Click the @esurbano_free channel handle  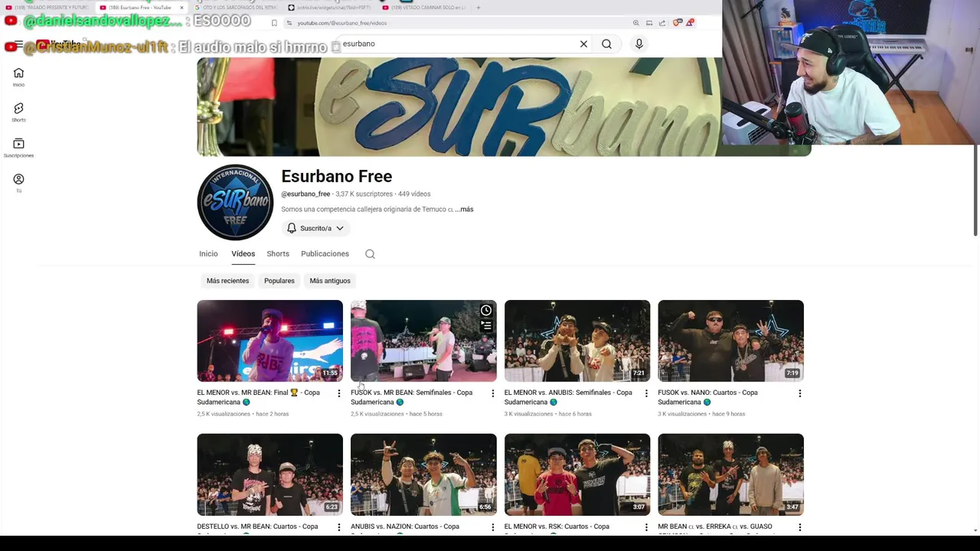pos(305,194)
